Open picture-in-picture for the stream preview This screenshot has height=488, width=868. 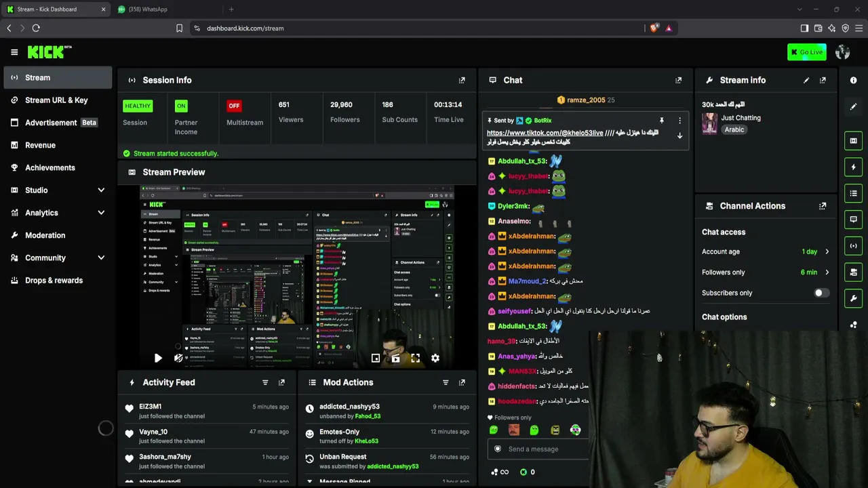click(x=376, y=358)
